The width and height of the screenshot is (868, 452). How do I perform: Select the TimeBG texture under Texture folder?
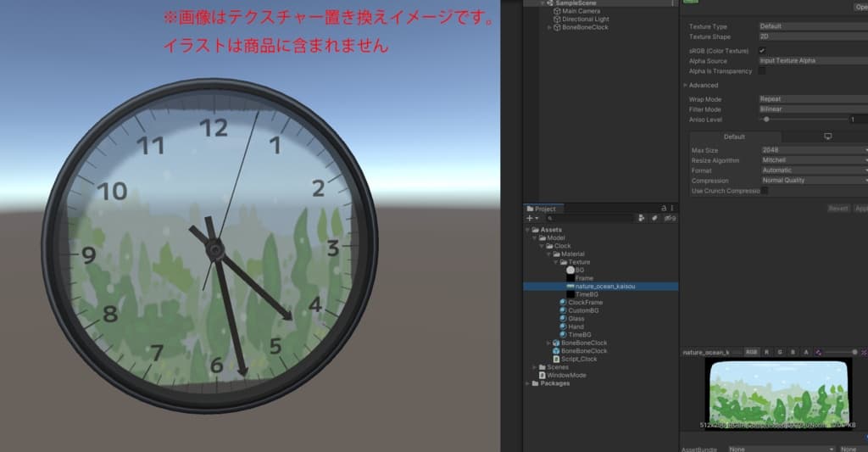tap(587, 294)
